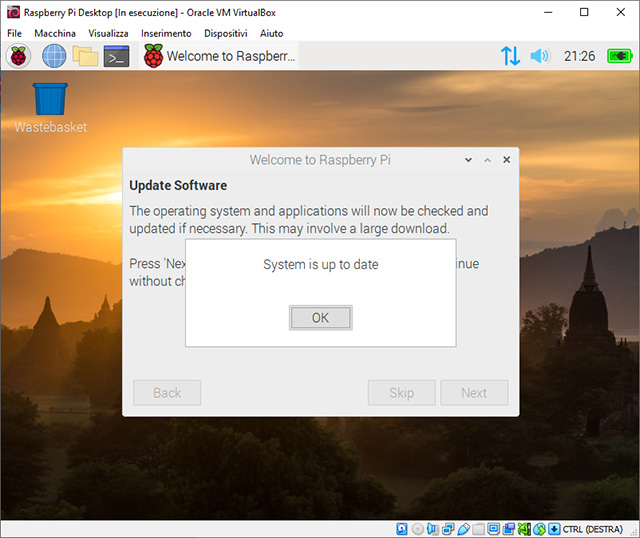
Task: Open the Macchina menu
Action: coord(54,33)
